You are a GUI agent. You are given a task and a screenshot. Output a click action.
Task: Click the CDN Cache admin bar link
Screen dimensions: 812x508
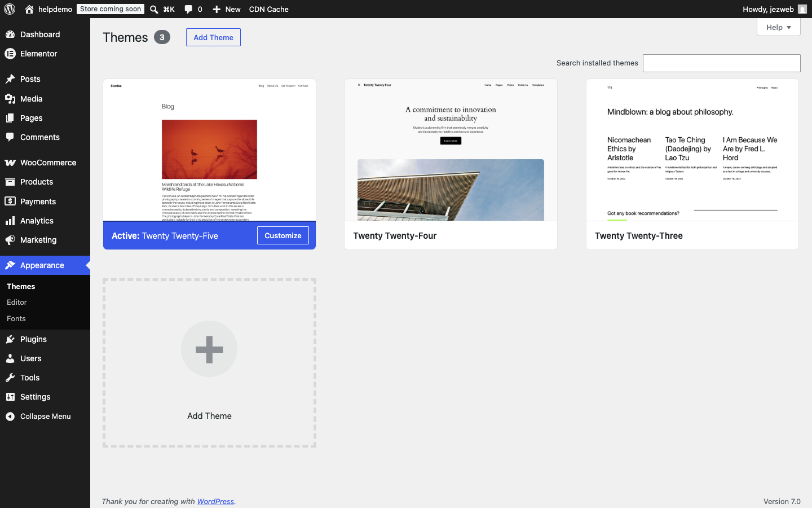tap(269, 9)
